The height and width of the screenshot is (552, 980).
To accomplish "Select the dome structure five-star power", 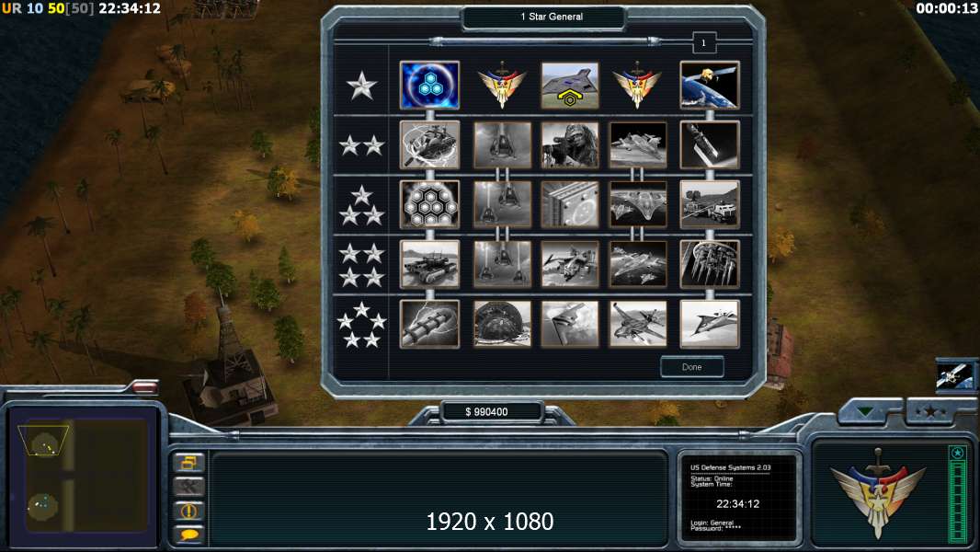I will (502, 325).
